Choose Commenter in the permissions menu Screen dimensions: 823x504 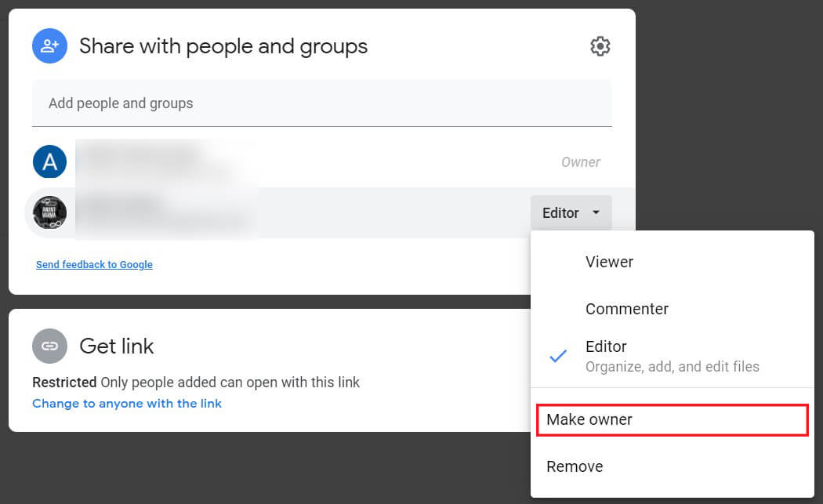point(627,309)
